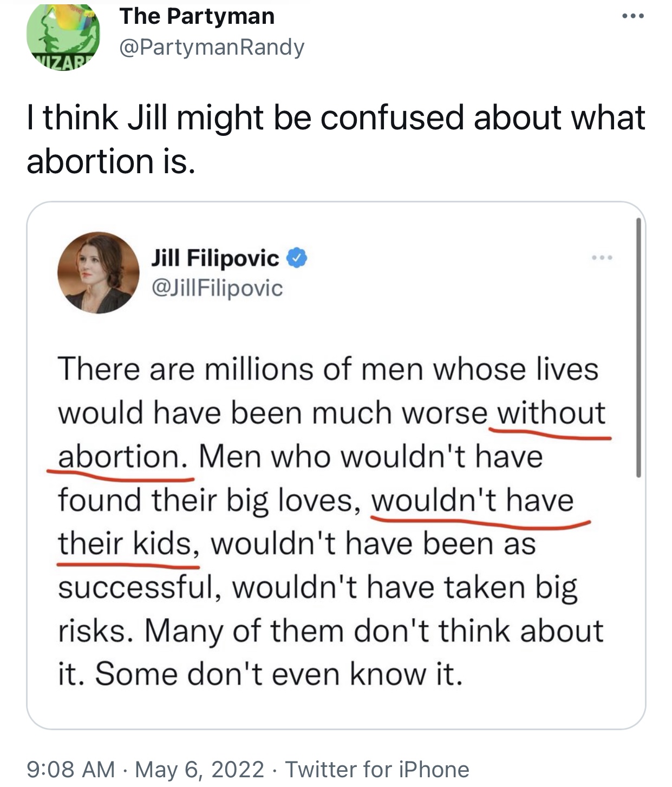Open the quoted tweet's three-dot menu
Viewport: 672px width, 787px height.
coord(602,258)
